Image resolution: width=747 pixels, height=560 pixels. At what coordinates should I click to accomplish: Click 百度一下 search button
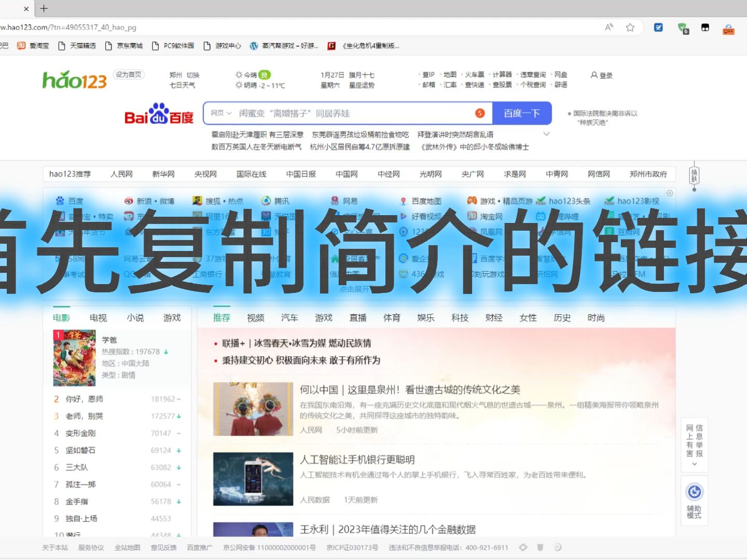point(521,113)
